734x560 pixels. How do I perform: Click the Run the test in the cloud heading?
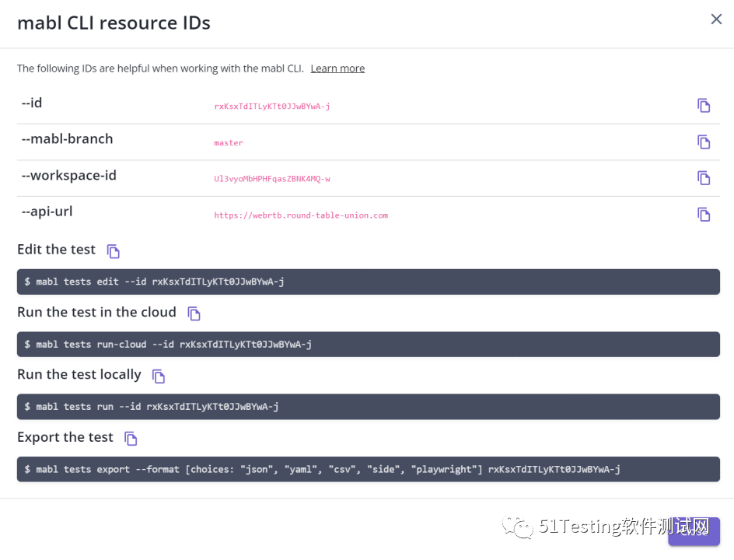(97, 313)
